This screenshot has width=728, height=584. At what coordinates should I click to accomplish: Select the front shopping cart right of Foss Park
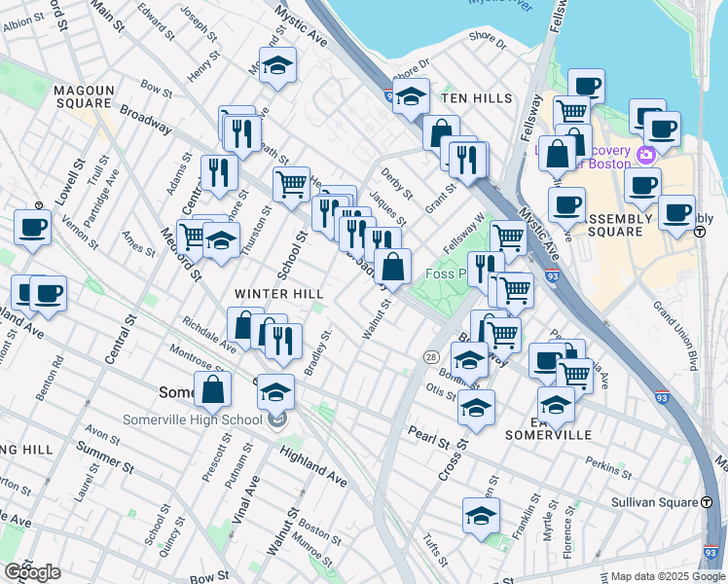click(x=516, y=291)
